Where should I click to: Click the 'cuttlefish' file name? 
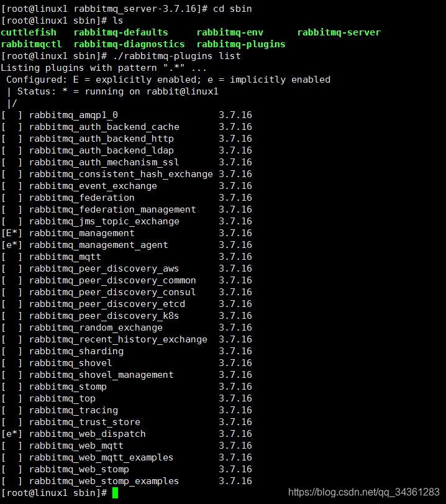29,32
